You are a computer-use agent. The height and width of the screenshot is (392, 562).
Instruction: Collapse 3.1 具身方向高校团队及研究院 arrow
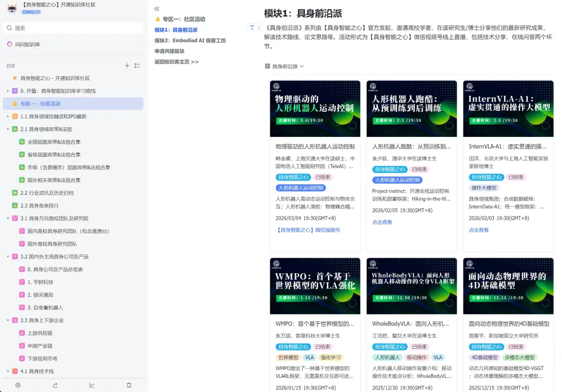8,218
